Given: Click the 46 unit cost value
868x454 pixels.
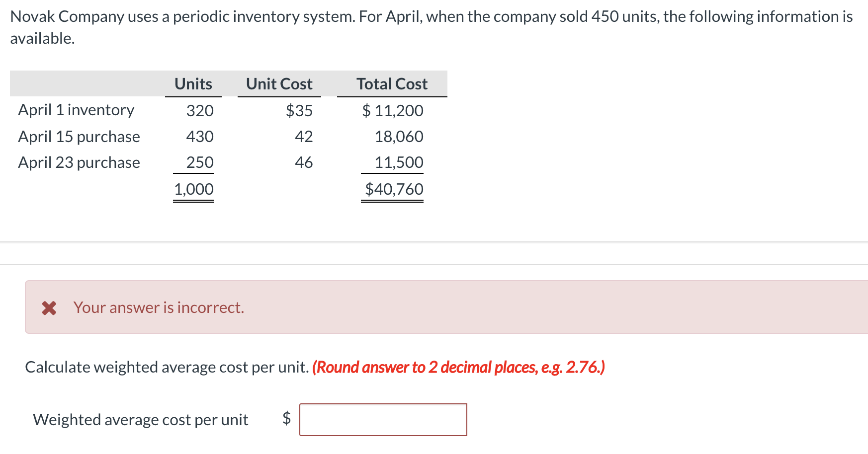Looking at the screenshot, I should pos(304,162).
